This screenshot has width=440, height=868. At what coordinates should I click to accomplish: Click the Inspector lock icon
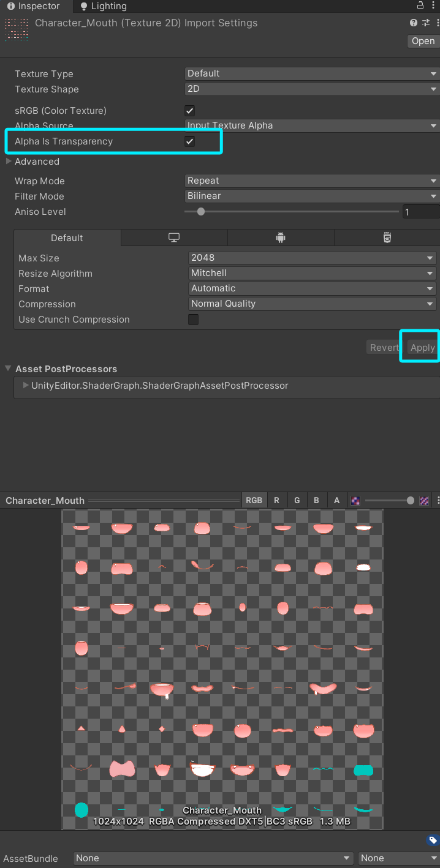[420, 6]
